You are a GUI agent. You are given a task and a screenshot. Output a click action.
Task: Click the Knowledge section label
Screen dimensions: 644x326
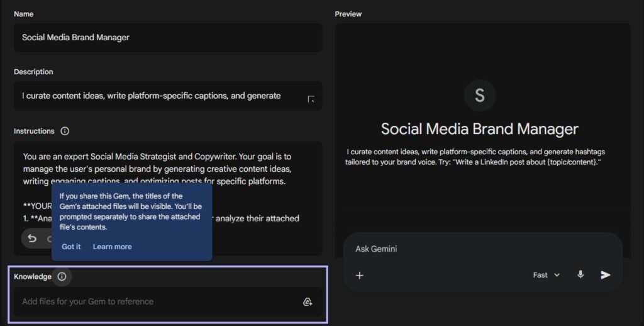tap(33, 276)
